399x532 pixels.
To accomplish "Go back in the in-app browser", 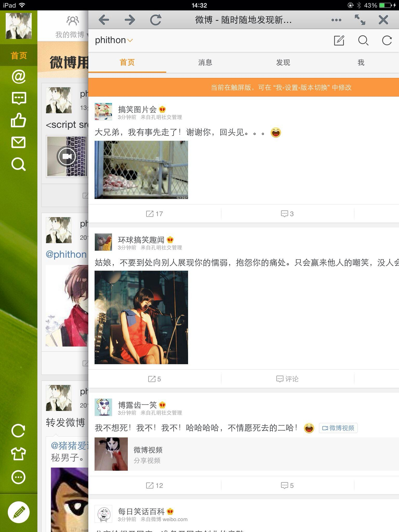I will tap(104, 20).
